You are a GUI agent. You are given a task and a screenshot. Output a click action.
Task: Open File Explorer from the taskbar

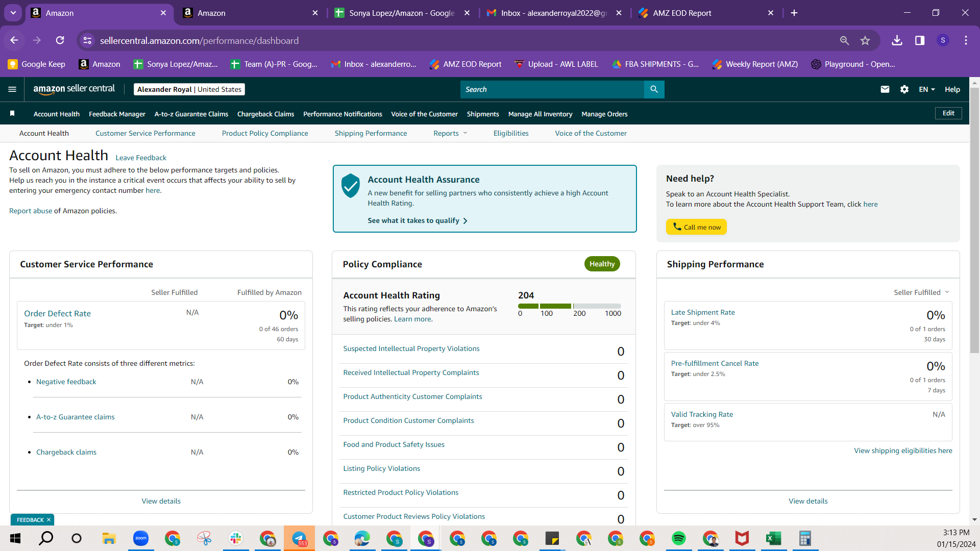pos(109,538)
